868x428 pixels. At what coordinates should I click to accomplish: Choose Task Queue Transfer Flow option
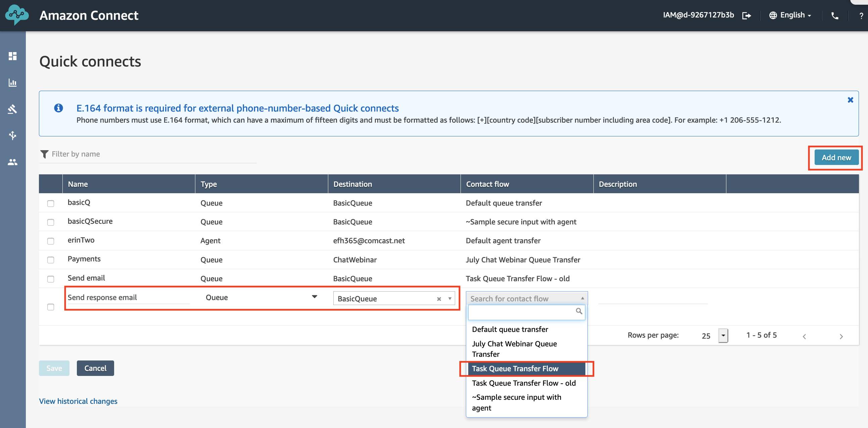(x=527, y=368)
